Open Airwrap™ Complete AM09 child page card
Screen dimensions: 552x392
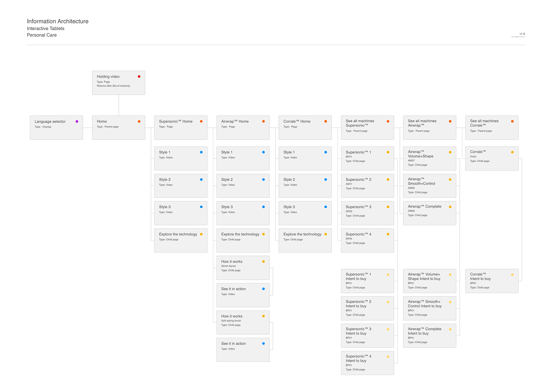click(429, 213)
